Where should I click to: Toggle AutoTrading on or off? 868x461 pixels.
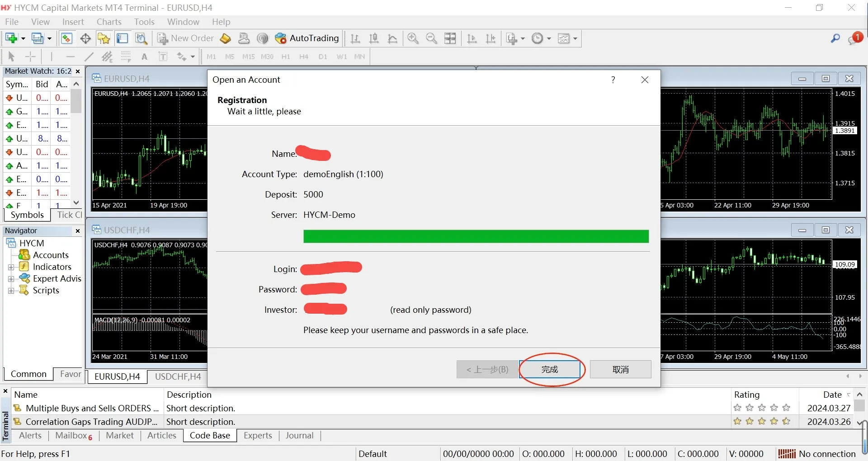coord(307,38)
